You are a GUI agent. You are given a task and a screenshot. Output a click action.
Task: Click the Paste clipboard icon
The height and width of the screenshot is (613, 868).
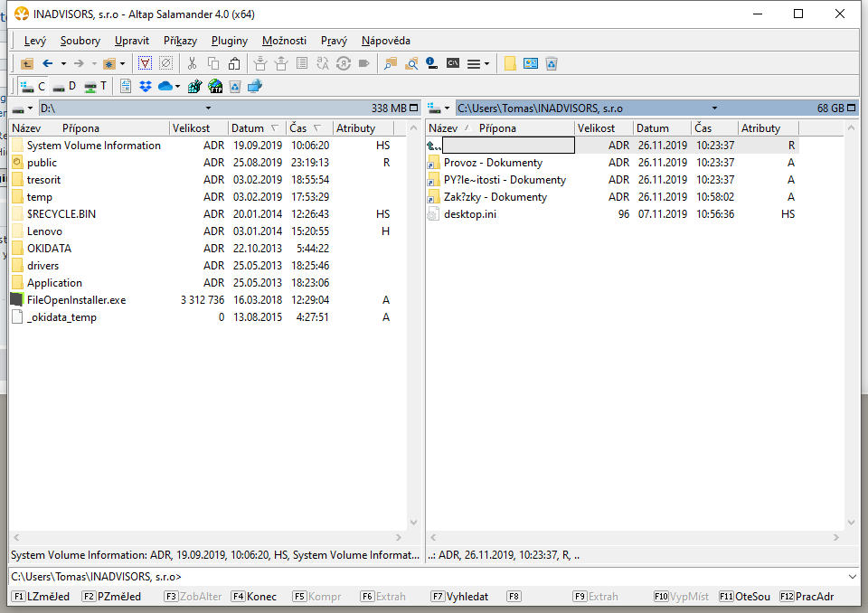(234, 63)
